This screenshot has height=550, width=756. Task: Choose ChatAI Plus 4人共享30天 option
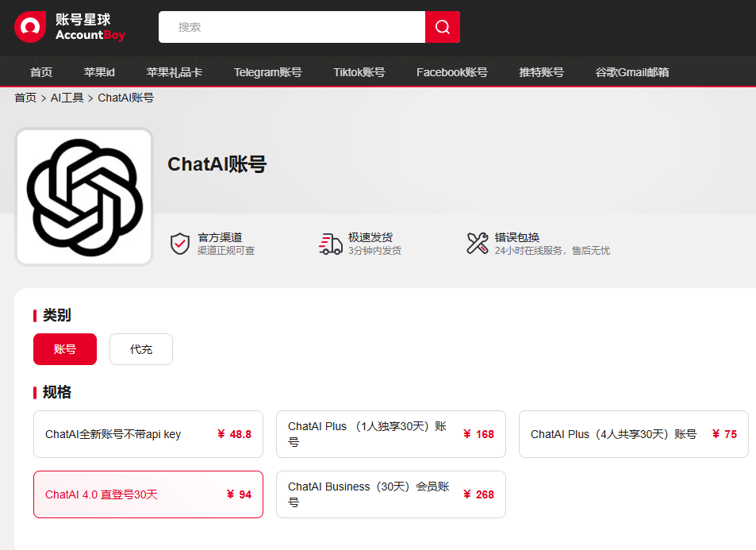click(633, 434)
